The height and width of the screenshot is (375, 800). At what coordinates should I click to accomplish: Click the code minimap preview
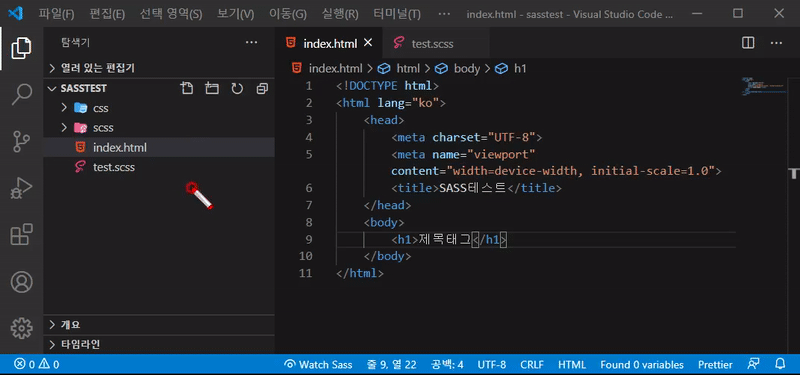(763, 87)
